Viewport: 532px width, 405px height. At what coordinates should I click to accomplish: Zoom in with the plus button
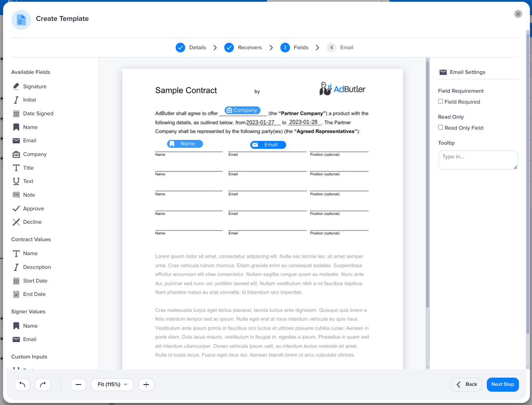tap(146, 384)
